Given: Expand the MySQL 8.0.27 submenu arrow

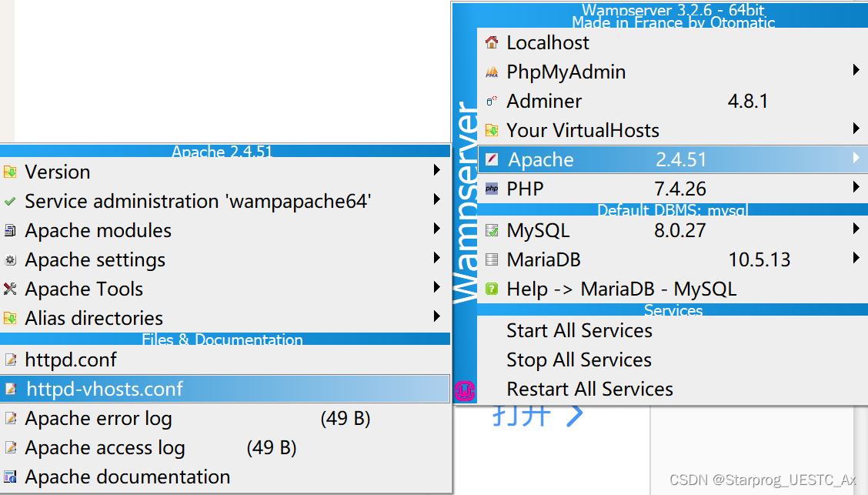Looking at the screenshot, I should click(x=856, y=229).
